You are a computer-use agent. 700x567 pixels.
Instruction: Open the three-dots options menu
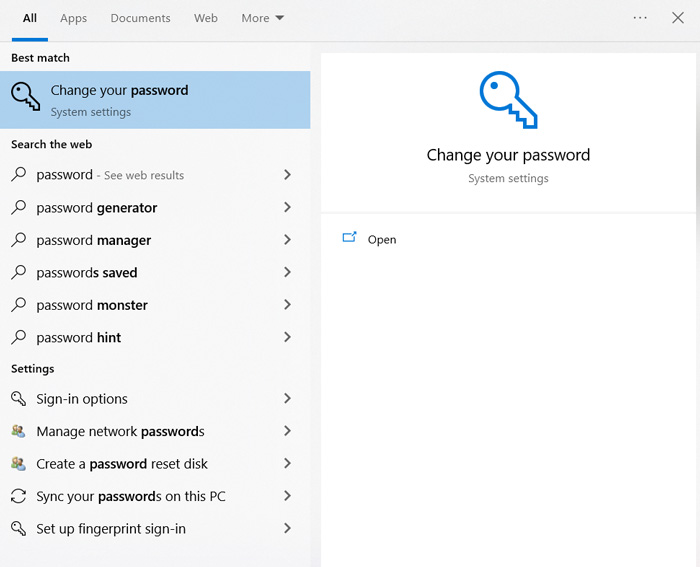(640, 18)
